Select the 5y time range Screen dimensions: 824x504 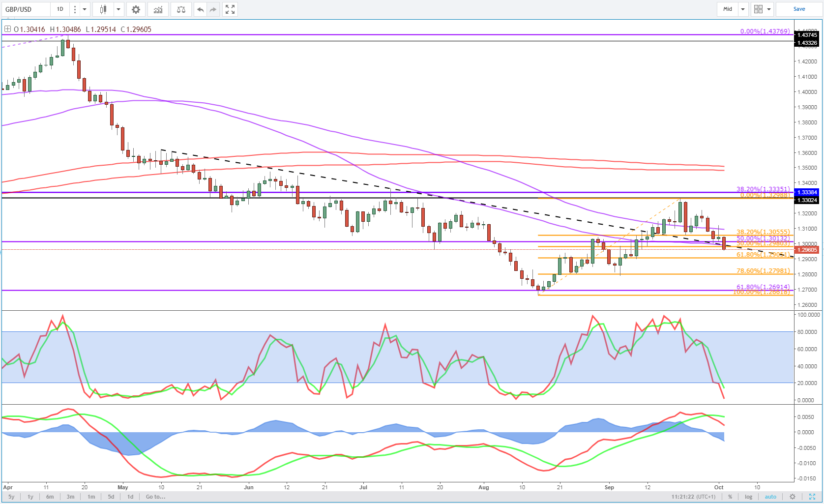tap(11, 497)
